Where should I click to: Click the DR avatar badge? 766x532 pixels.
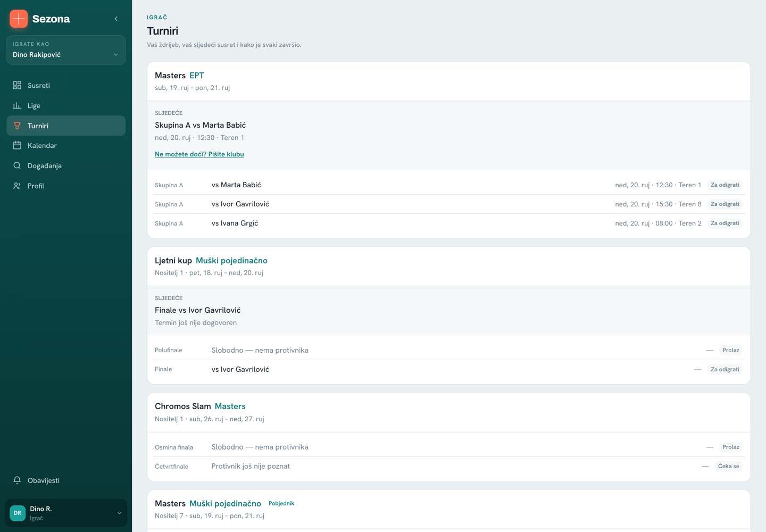coord(18,513)
